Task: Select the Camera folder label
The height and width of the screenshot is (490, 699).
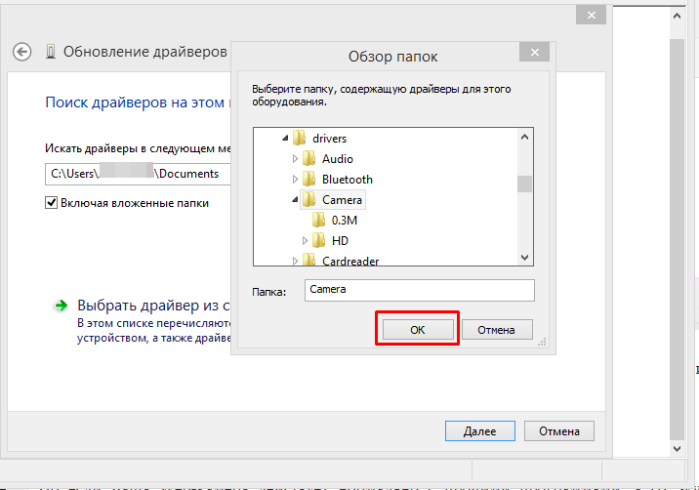Action: (x=342, y=200)
